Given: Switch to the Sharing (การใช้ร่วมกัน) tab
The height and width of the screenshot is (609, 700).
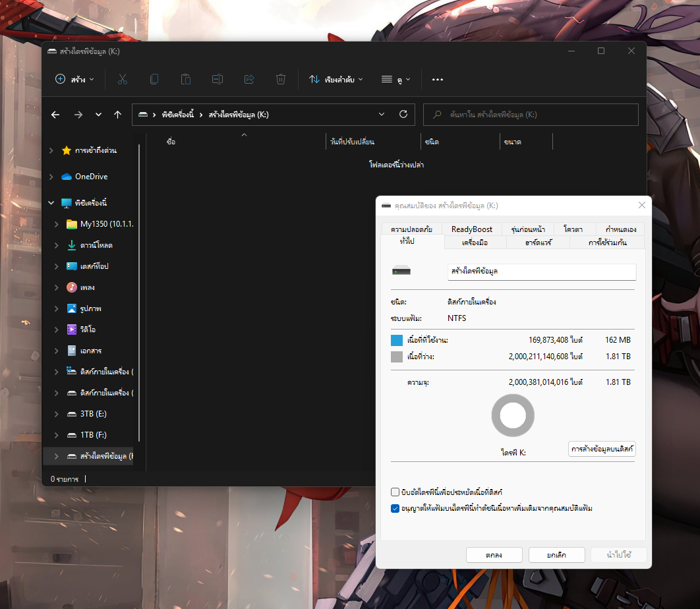Looking at the screenshot, I should tap(608, 243).
